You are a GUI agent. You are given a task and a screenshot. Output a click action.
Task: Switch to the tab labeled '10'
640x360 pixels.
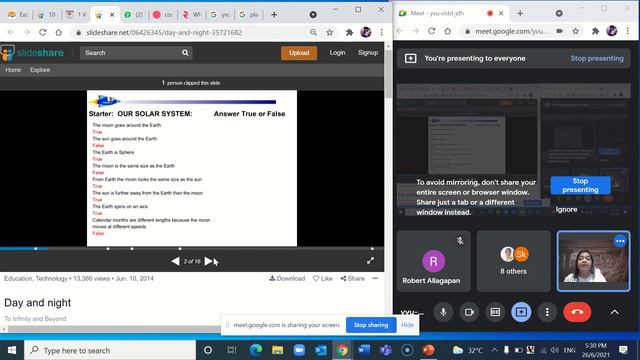point(47,15)
